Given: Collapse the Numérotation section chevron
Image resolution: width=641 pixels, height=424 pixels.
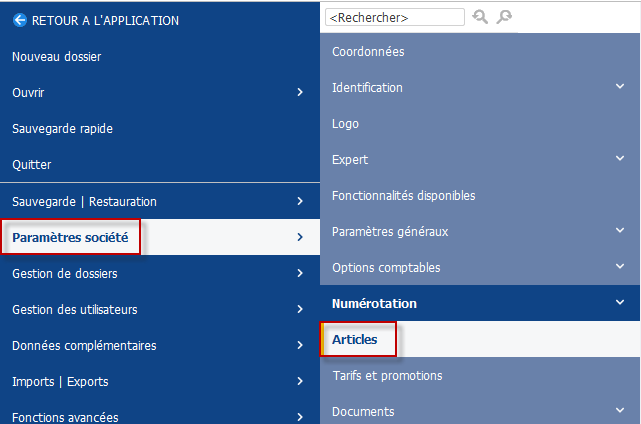Looking at the screenshot, I should (620, 302).
